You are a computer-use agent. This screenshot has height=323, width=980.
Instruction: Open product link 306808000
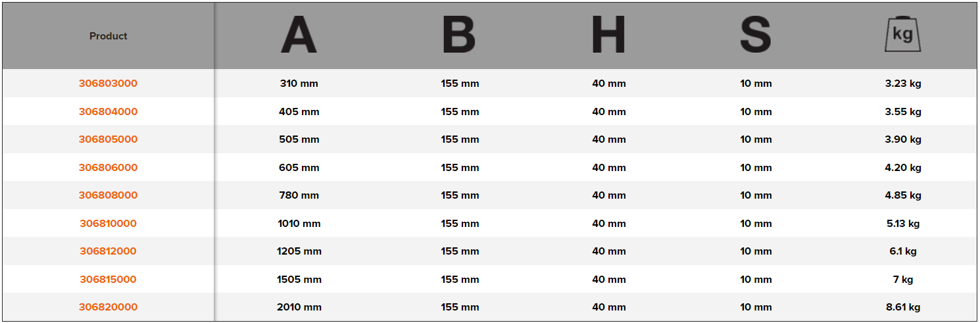[x=108, y=195]
